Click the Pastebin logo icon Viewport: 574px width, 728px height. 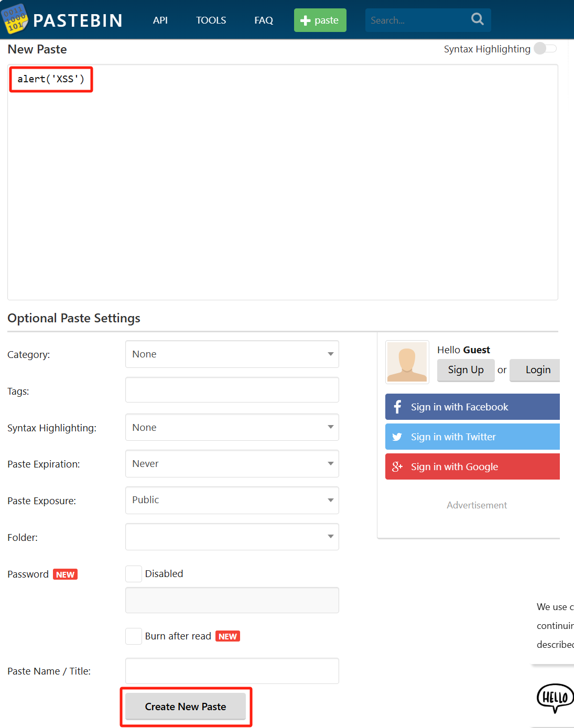pyautogui.click(x=15, y=19)
